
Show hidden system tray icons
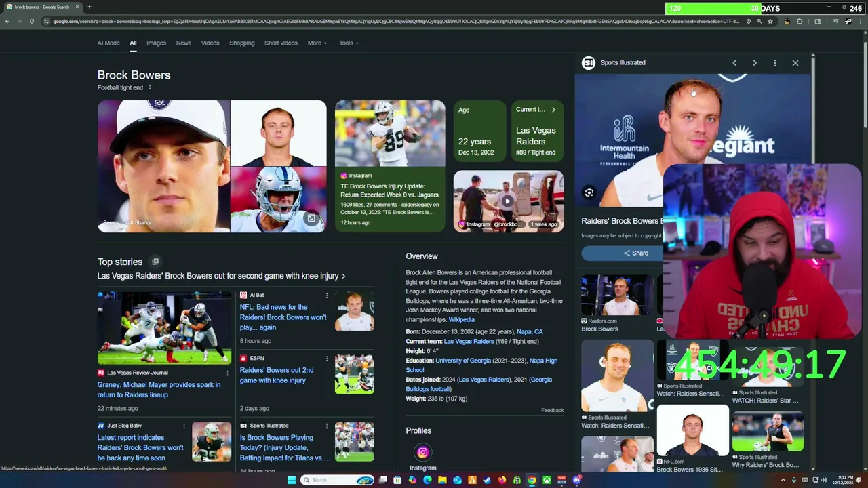click(783, 480)
